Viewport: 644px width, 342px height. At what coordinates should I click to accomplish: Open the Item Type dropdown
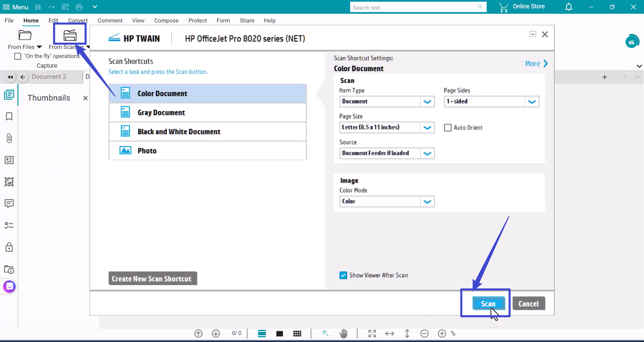click(x=387, y=102)
